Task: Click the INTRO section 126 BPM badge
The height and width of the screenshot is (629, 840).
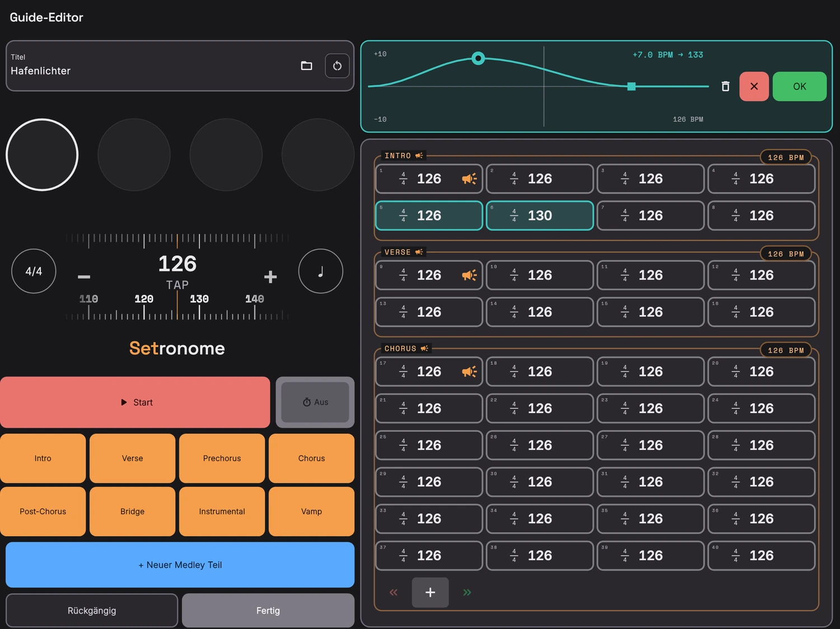Action: tap(785, 157)
